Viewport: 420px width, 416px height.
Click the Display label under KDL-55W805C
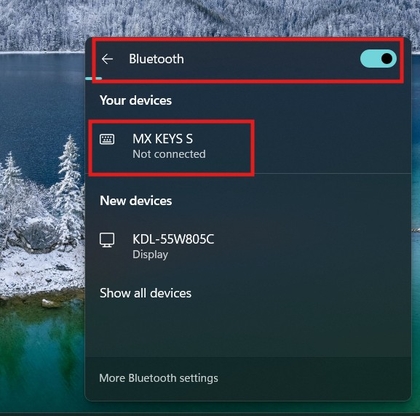pyautogui.click(x=150, y=255)
